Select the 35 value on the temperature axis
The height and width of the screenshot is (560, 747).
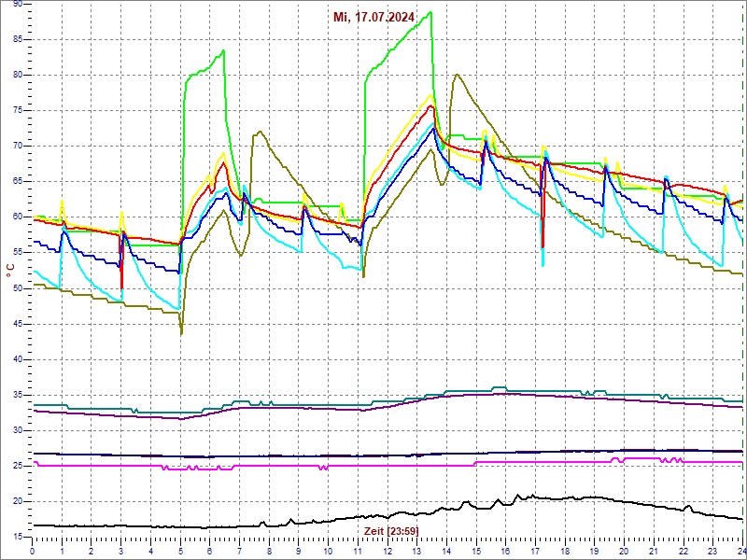17,395
